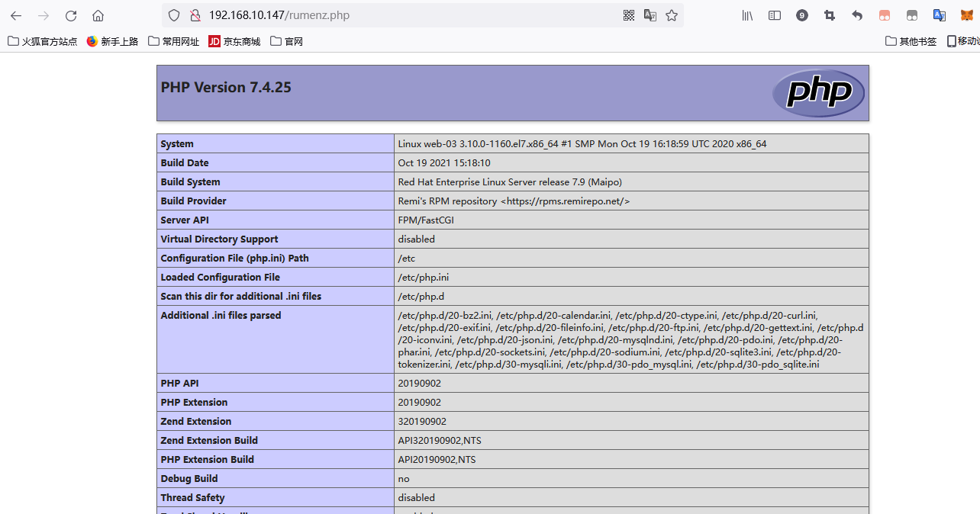Go back to the previous page
The height and width of the screenshot is (514, 980).
[x=16, y=15]
